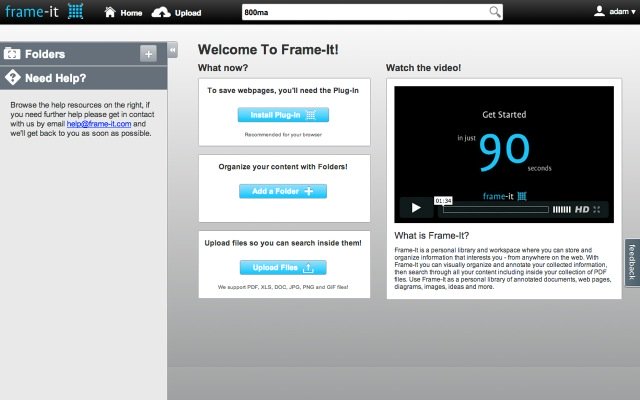Click the 'What is Frame-It?' heading
Screen dimensions: 640x400
tap(431, 236)
